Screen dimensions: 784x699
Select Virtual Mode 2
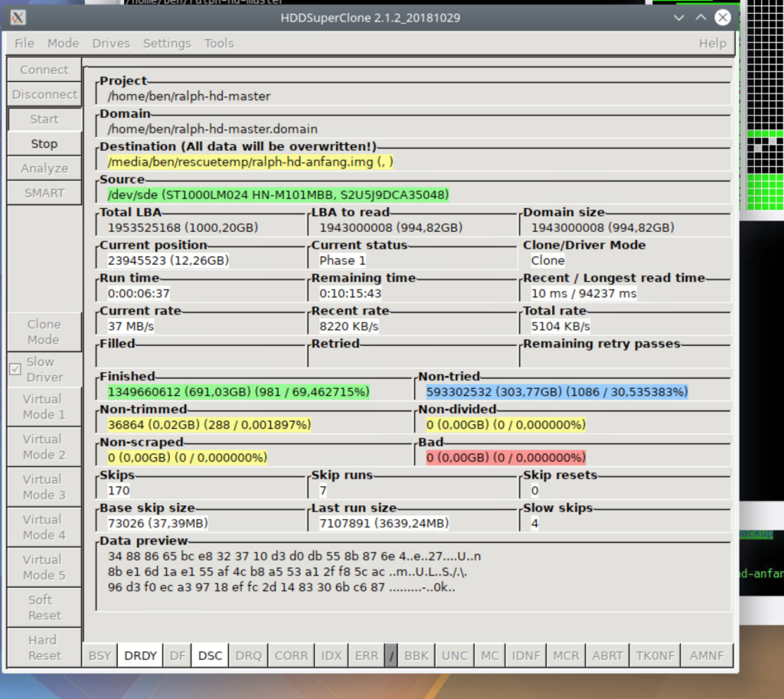pyautogui.click(x=44, y=447)
